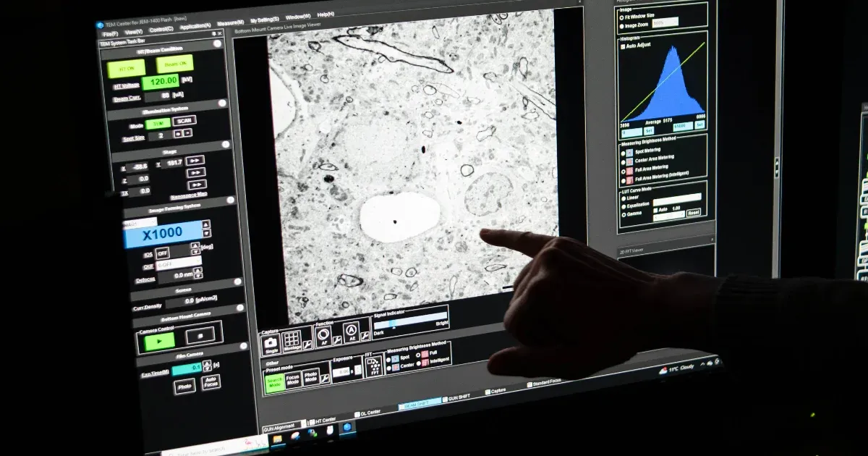
Task: Click the first stage fast-forward arrow button
Action: coord(195,161)
